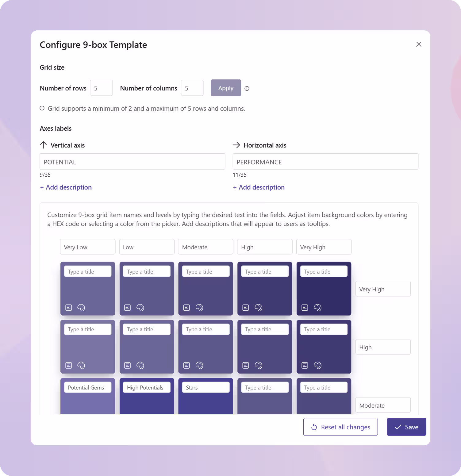Open description icon in High row, Moderate column

click(x=186, y=365)
